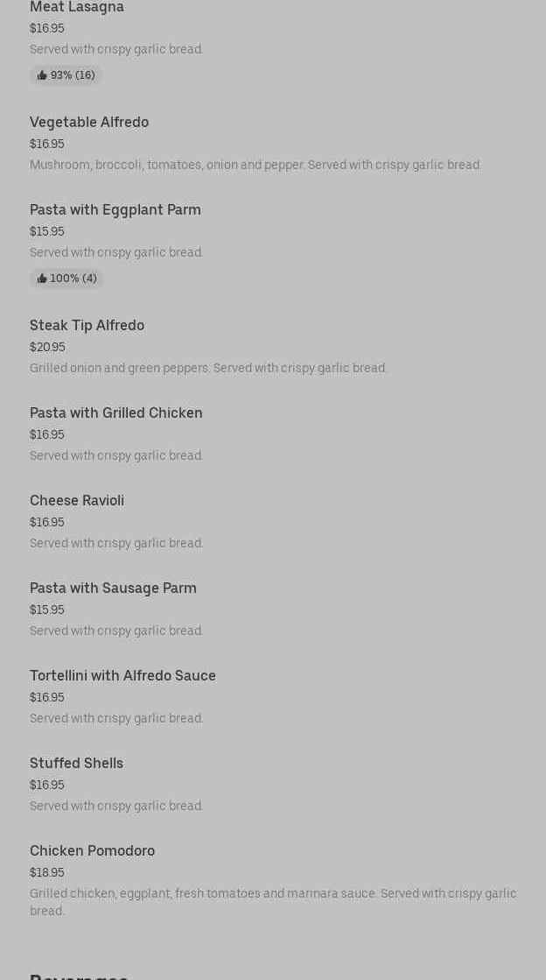546x980 pixels.
Task: Open Pasta with Eggplant Parm item
Action: pyautogui.click(x=115, y=210)
